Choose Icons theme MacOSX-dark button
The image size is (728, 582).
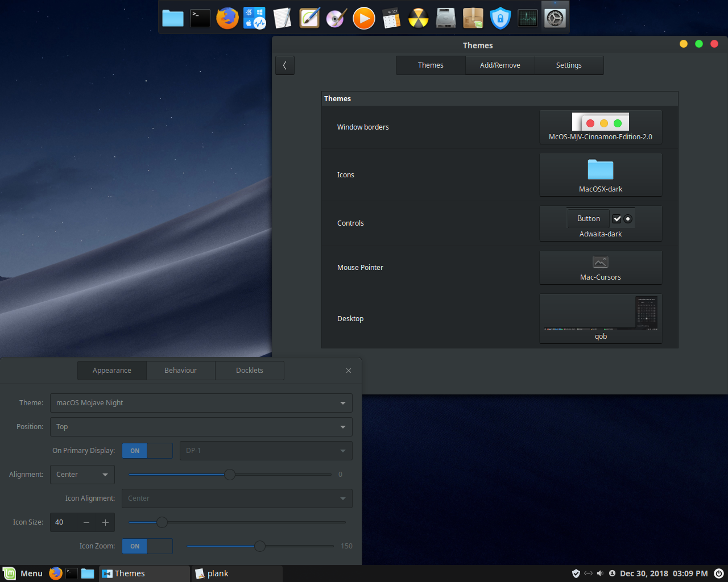pos(601,175)
